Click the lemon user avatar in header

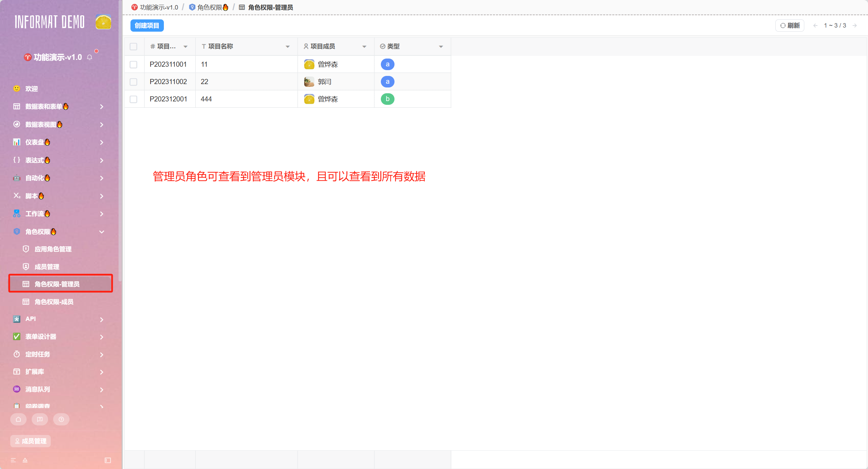tap(103, 22)
